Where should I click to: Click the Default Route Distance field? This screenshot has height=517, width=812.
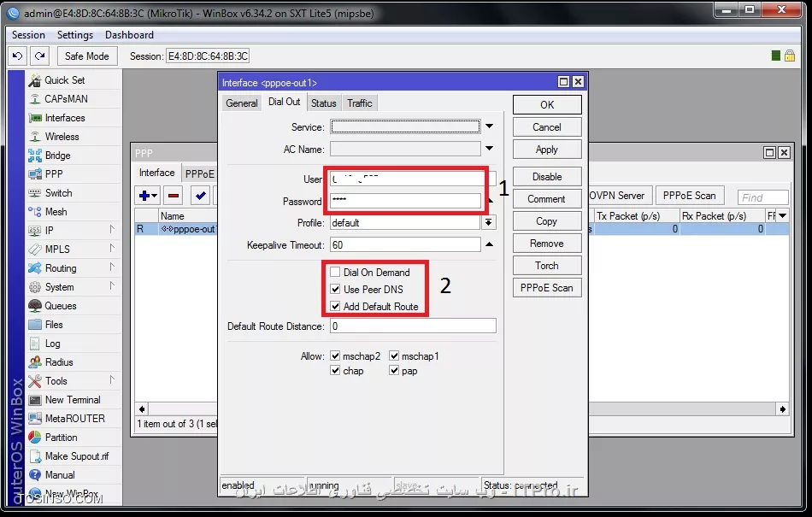[413, 326]
